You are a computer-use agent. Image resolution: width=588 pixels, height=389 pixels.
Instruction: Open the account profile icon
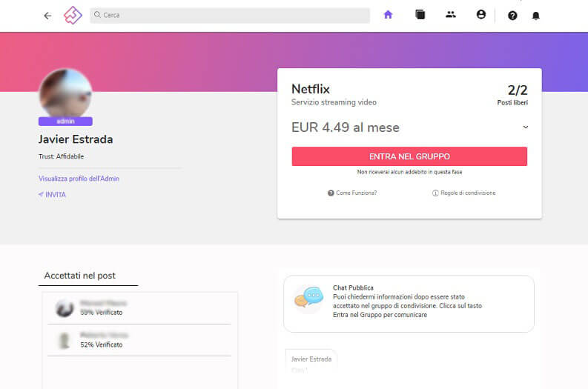[481, 15]
